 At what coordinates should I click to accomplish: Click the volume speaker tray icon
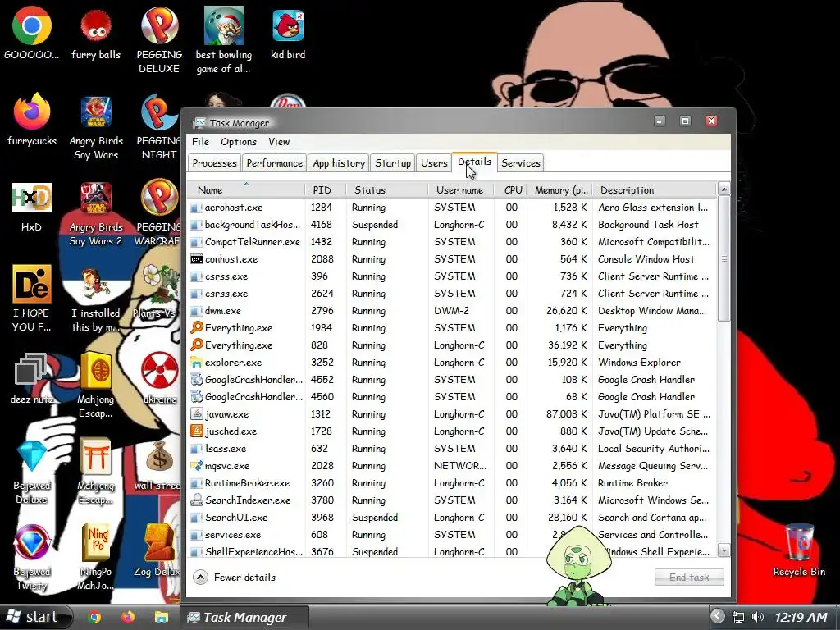[757, 617]
